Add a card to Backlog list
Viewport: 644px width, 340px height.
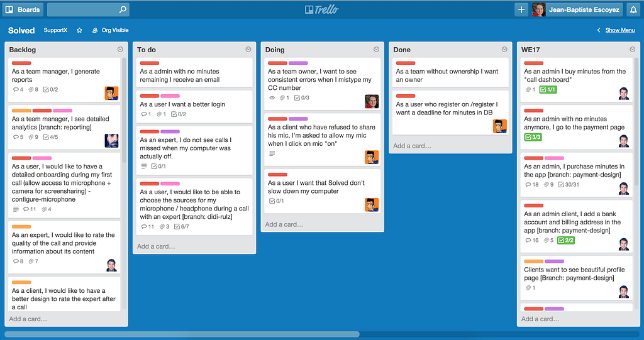pos(28,319)
